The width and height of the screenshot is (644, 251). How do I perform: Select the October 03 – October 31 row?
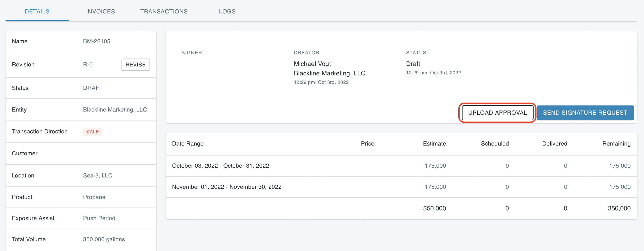(220, 166)
